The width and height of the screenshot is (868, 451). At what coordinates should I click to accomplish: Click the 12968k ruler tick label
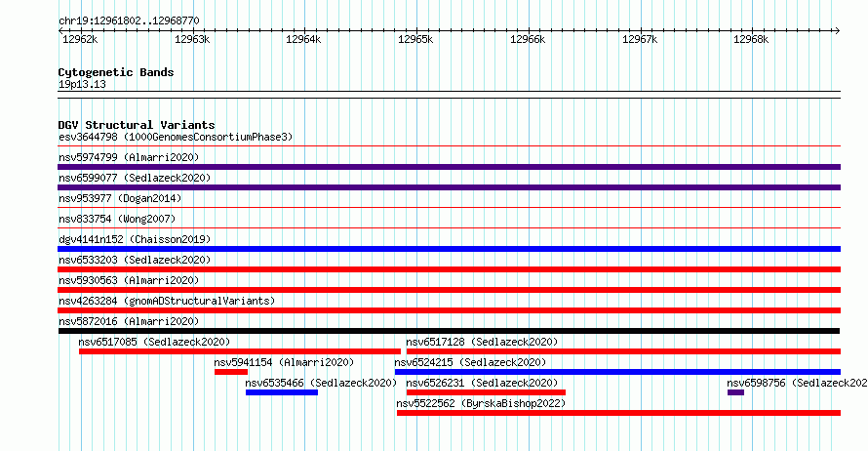[x=751, y=39]
